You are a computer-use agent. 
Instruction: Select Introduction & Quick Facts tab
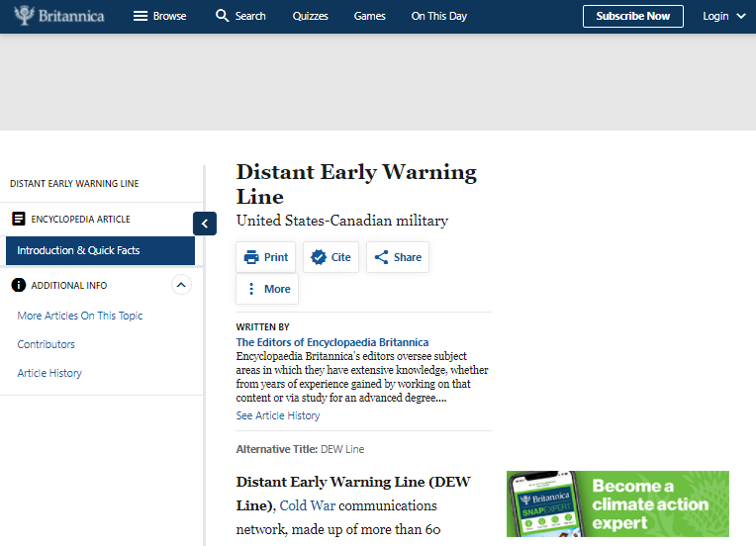(100, 250)
